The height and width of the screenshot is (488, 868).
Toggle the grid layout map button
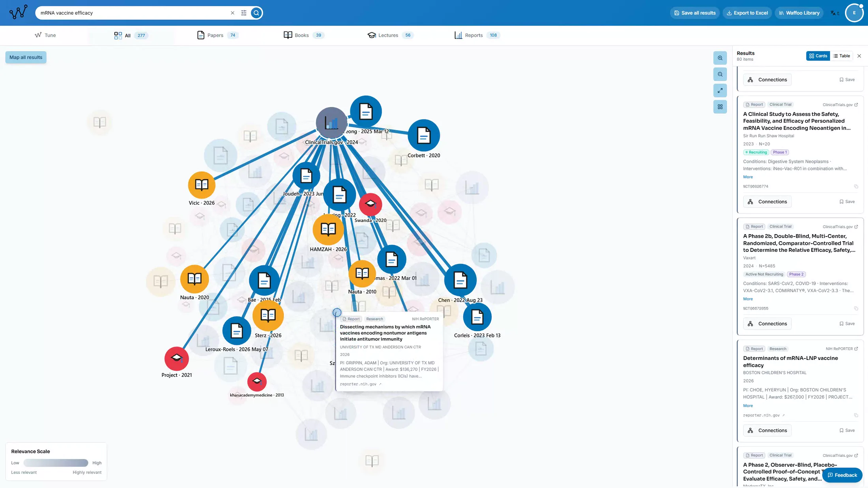(720, 107)
